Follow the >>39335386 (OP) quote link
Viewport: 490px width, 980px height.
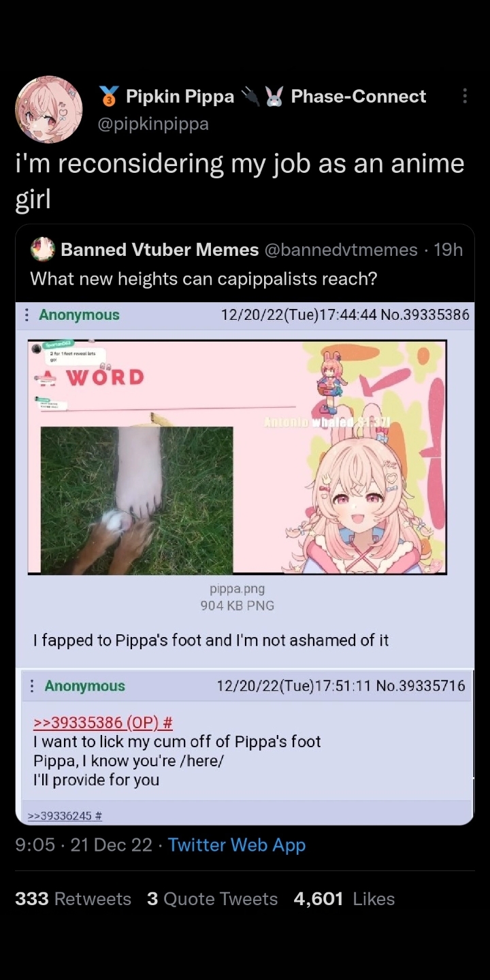click(x=103, y=722)
